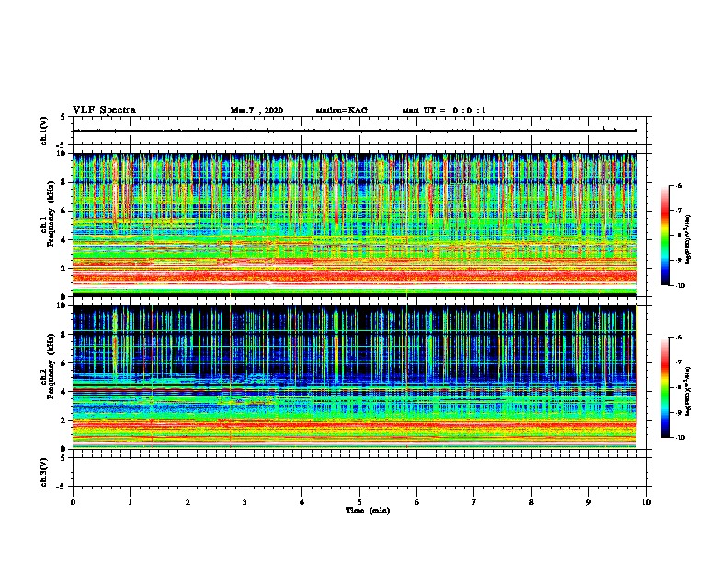Click the ch.2 spectrogram color scale bar
728x563 pixels.
[x=665, y=387]
